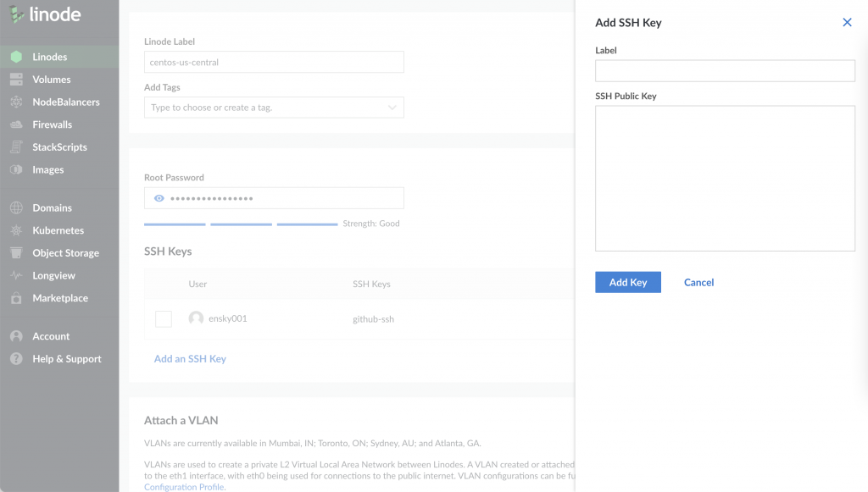This screenshot has width=868, height=492.
Task: Open Object Storage bucket icon
Action: tap(16, 253)
